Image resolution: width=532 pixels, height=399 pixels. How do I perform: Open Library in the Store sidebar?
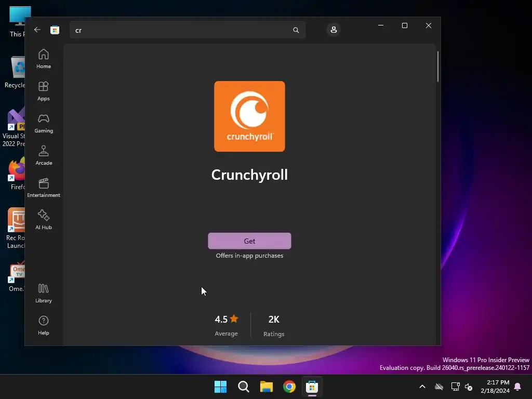pyautogui.click(x=44, y=294)
